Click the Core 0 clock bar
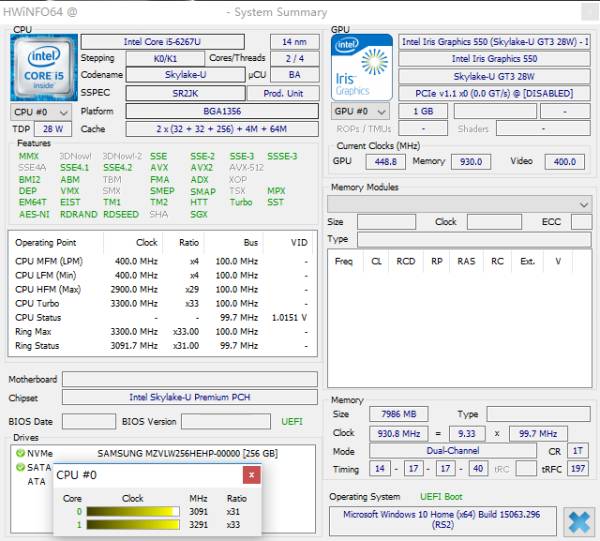The width and height of the screenshot is (600, 541). 132,511
